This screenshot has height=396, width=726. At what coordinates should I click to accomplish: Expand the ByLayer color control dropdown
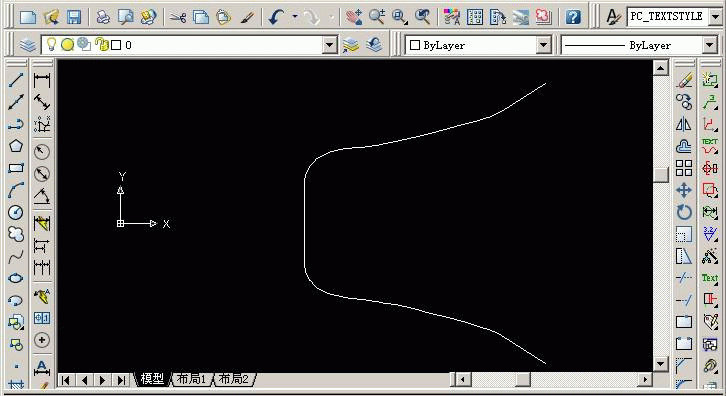pos(544,45)
